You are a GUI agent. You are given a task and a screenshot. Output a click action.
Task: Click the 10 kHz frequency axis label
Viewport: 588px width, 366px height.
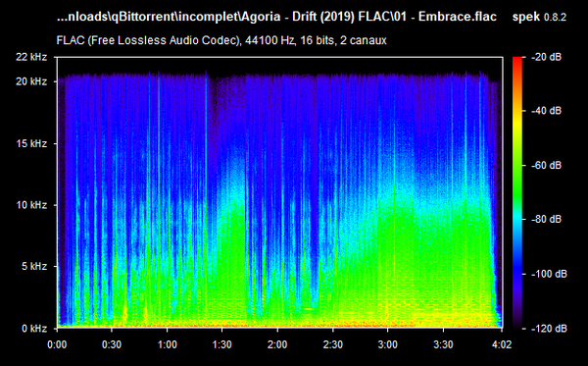(31, 205)
